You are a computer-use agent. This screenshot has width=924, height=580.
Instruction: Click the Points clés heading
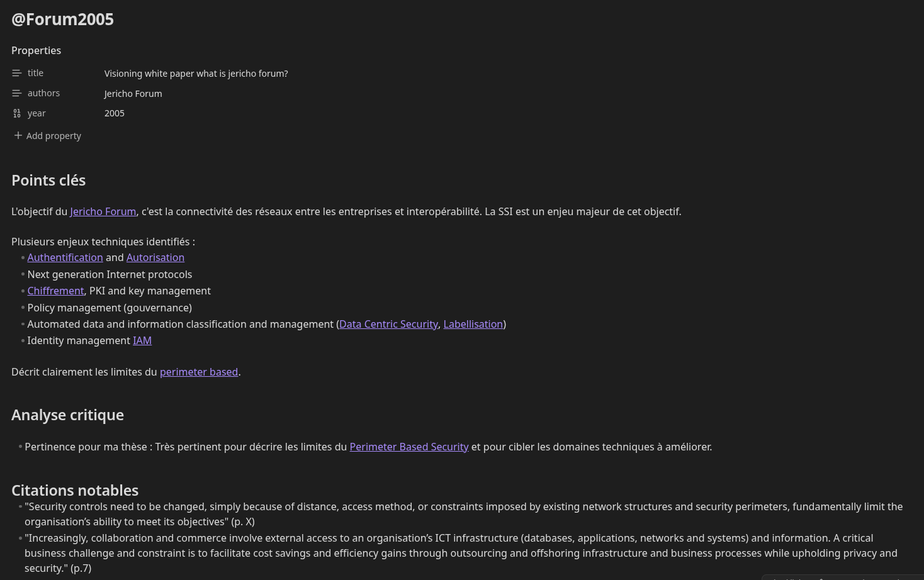48,181
